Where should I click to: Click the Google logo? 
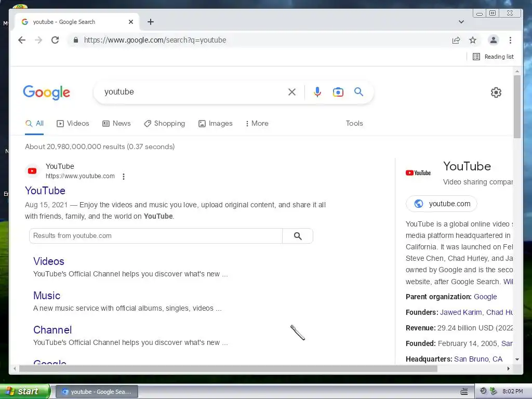pyautogui.click(x=46, y=92)
